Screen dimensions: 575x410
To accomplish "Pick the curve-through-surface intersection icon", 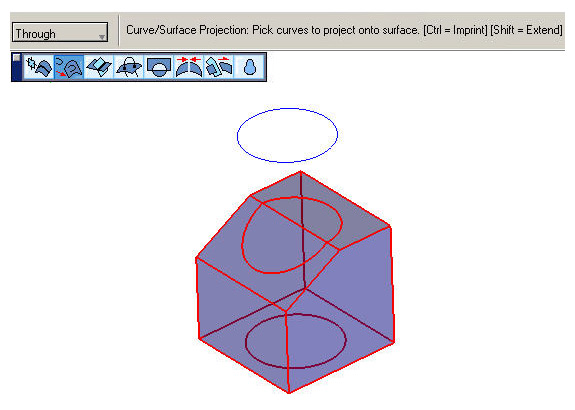I will [129, 67].
